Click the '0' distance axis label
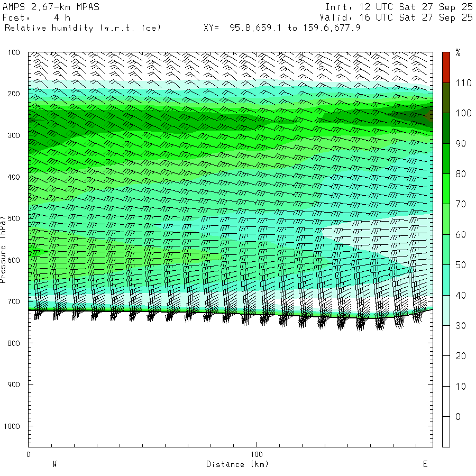The image size is (476, 476). click(x=29, y=454)
